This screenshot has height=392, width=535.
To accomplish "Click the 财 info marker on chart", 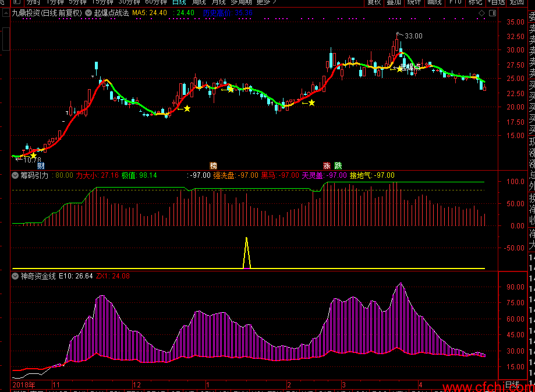I will pyautogui.click(x=41, y=165).
